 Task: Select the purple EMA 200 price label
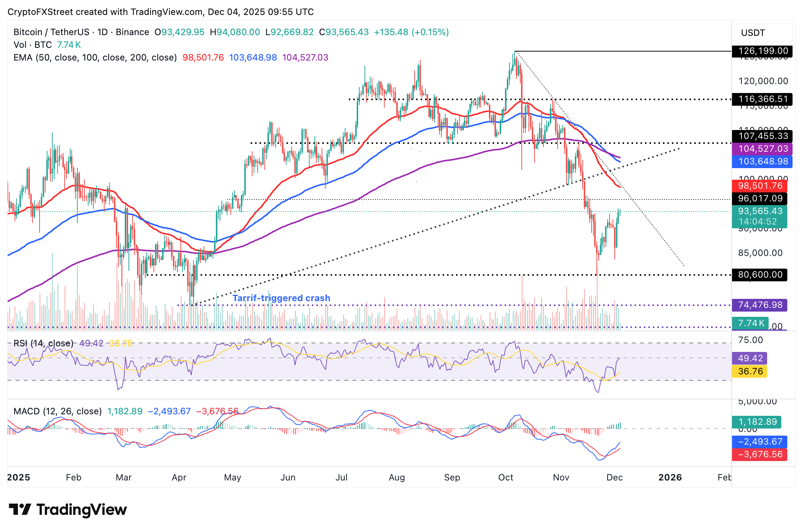(x=760, y=148)
